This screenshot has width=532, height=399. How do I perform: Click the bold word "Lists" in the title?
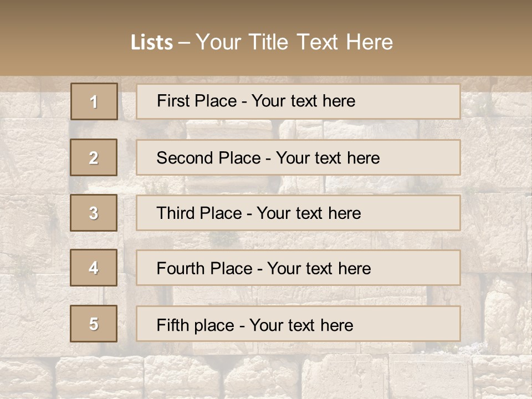click(152, 43)
